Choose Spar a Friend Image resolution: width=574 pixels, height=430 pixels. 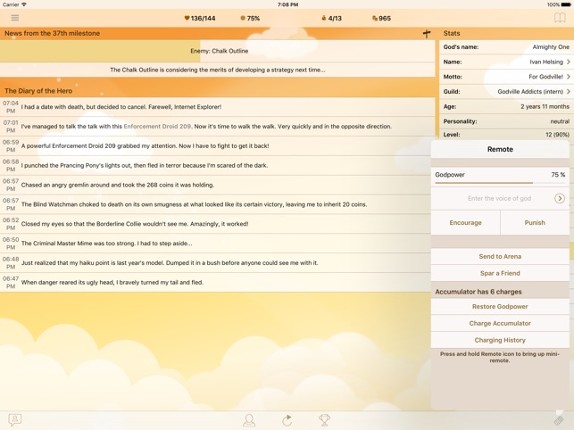pos(500,273)
